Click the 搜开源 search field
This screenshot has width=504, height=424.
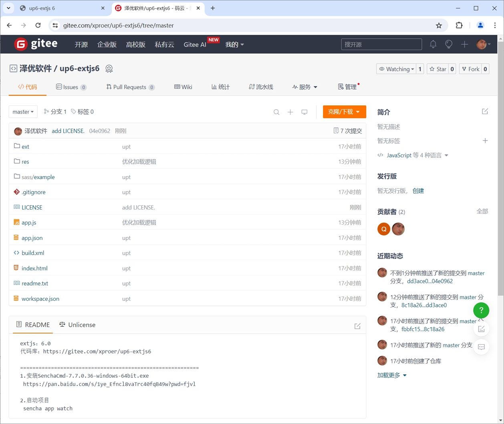tap(381, 44)
